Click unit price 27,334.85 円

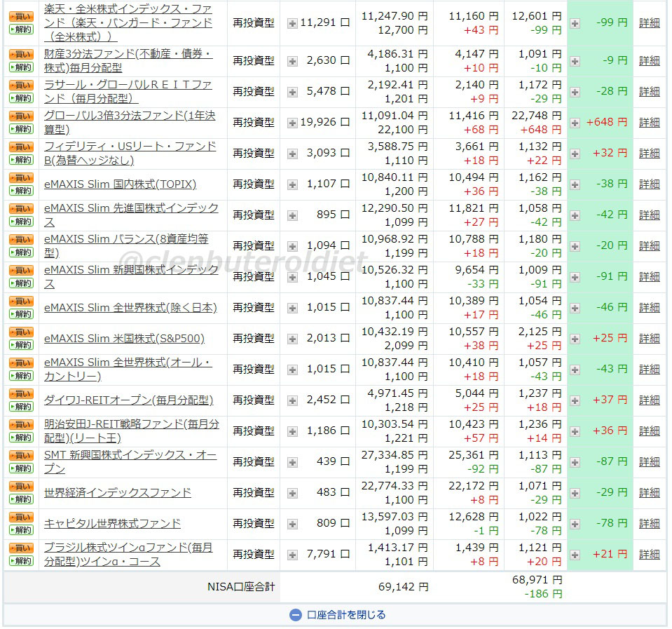pyautogui.click(x=395, y=455)
